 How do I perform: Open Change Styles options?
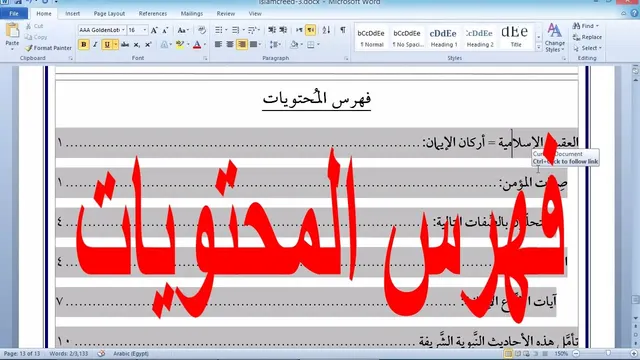554,38
